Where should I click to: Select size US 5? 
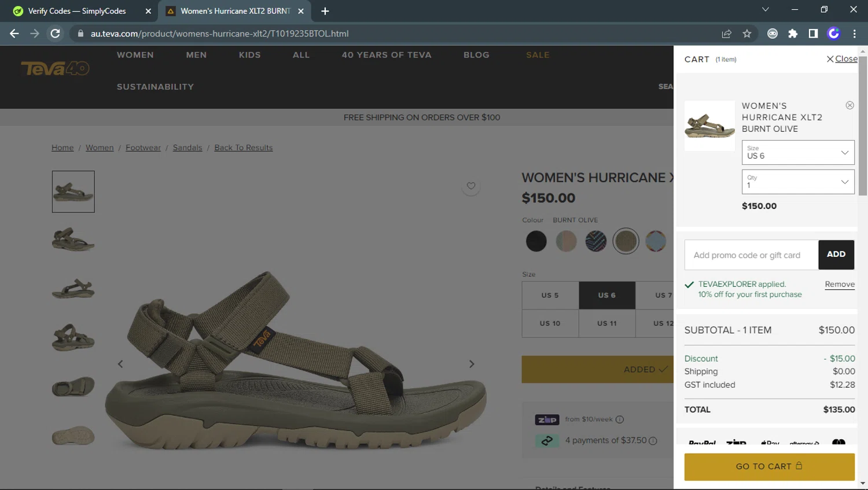point(550,295)
